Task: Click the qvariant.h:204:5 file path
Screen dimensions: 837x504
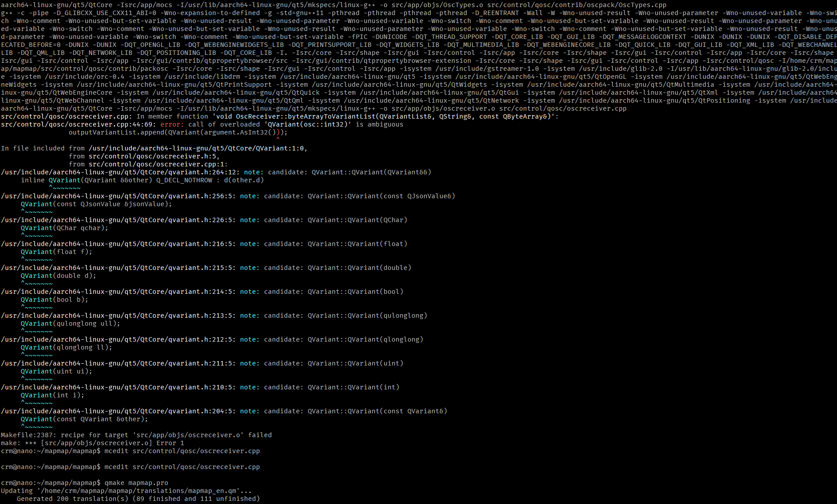Action: click(118, 411)
